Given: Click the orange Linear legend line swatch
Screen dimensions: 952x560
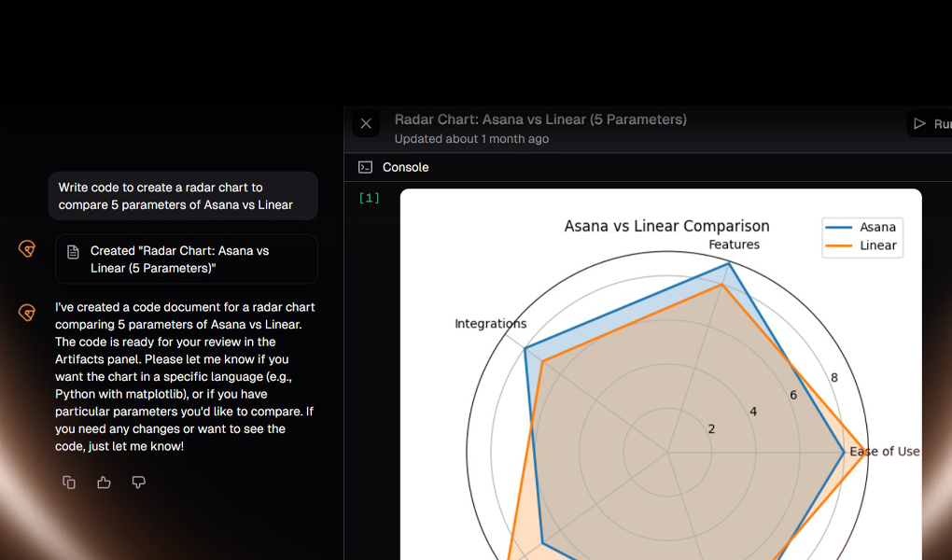Looking at the screenshot, I should coord(839,246).
